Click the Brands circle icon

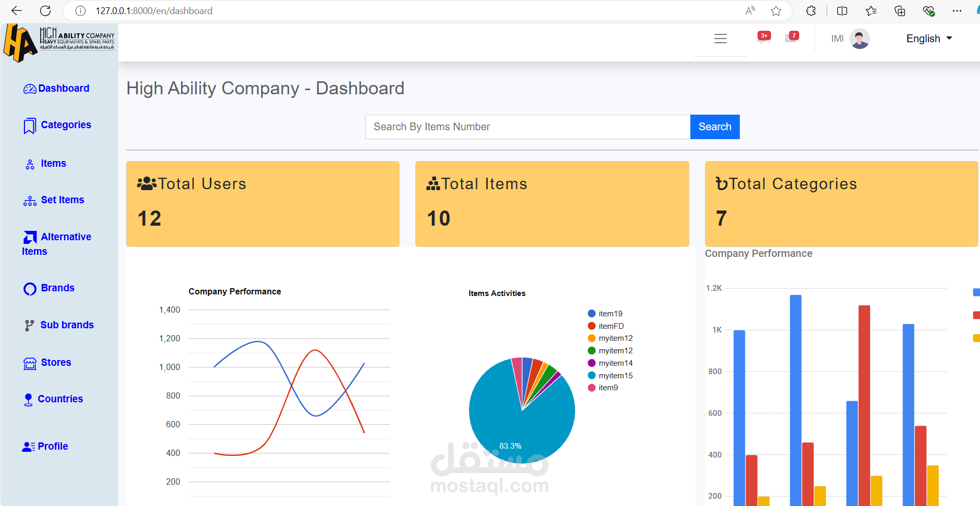coord(30,289)
